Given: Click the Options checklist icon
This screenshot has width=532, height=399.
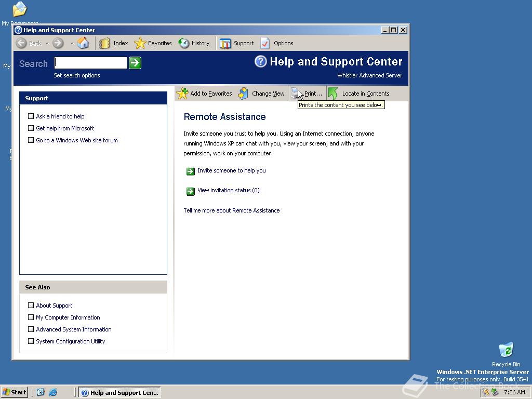Looking at the screenshot, I should point(265,43).
